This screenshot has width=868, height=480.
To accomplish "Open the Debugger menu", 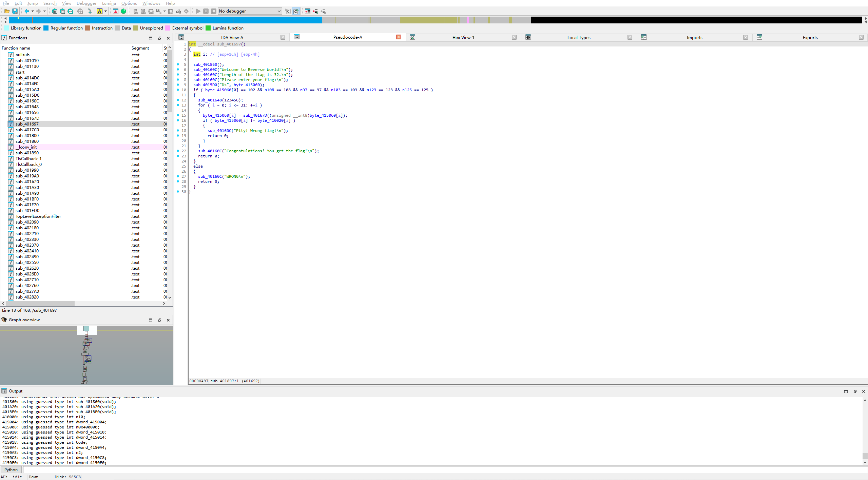I will click(86, 3).
